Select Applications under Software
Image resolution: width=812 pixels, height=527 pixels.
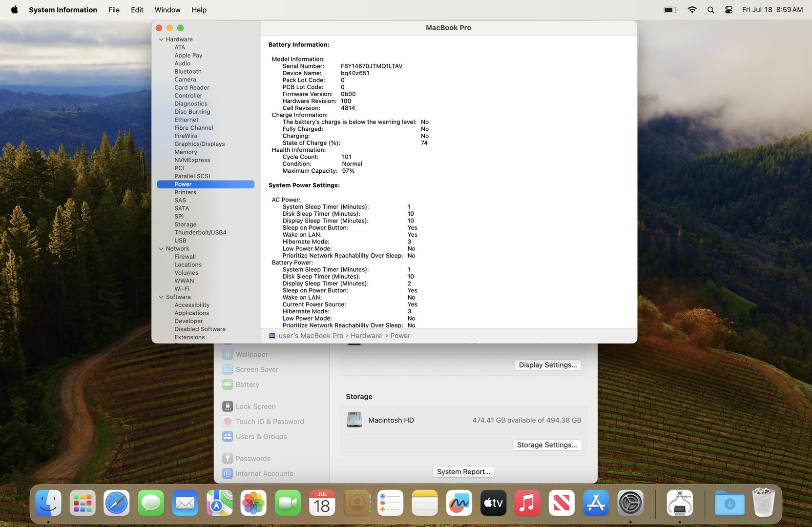click(192, 313)
